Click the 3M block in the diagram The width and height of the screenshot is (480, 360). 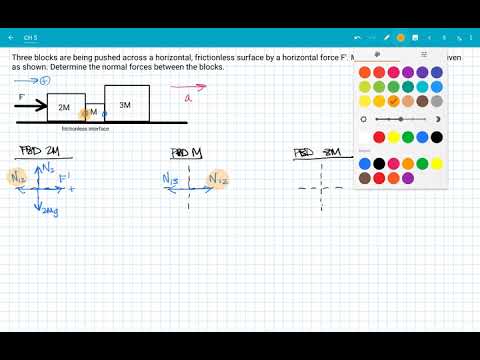tap(127, 103)
